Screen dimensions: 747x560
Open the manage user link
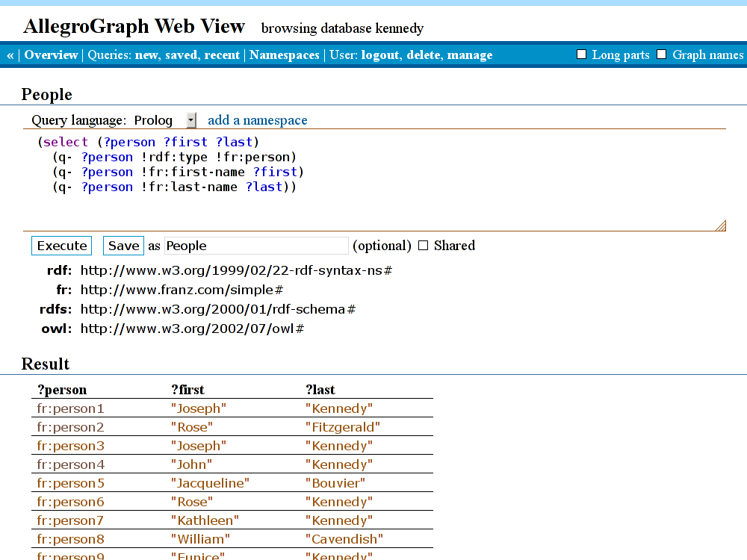470,55
